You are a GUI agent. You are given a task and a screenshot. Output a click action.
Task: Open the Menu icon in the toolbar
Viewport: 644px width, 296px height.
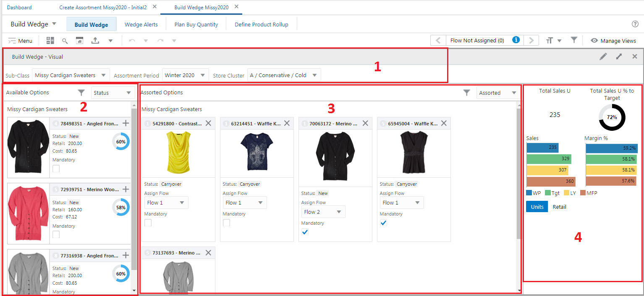10,40
